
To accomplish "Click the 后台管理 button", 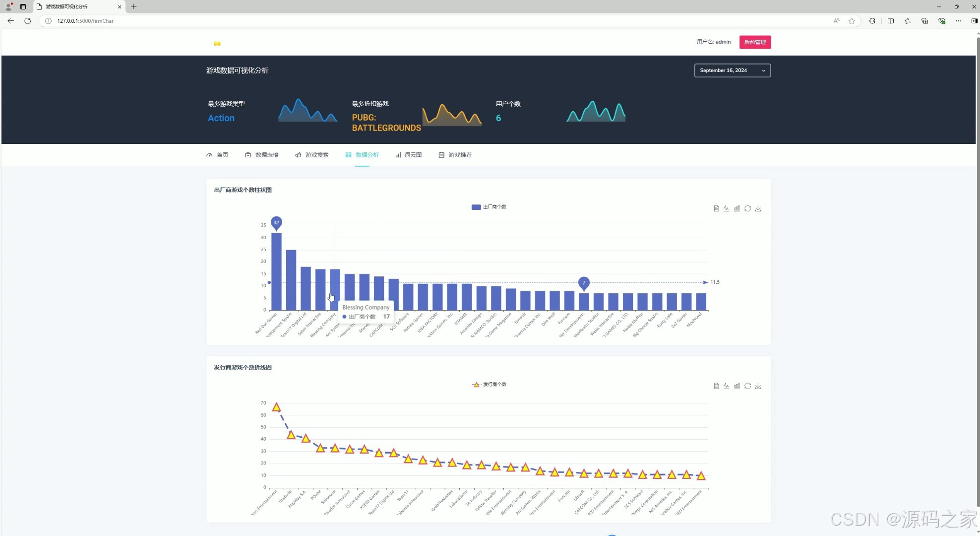I will (755, 42).
